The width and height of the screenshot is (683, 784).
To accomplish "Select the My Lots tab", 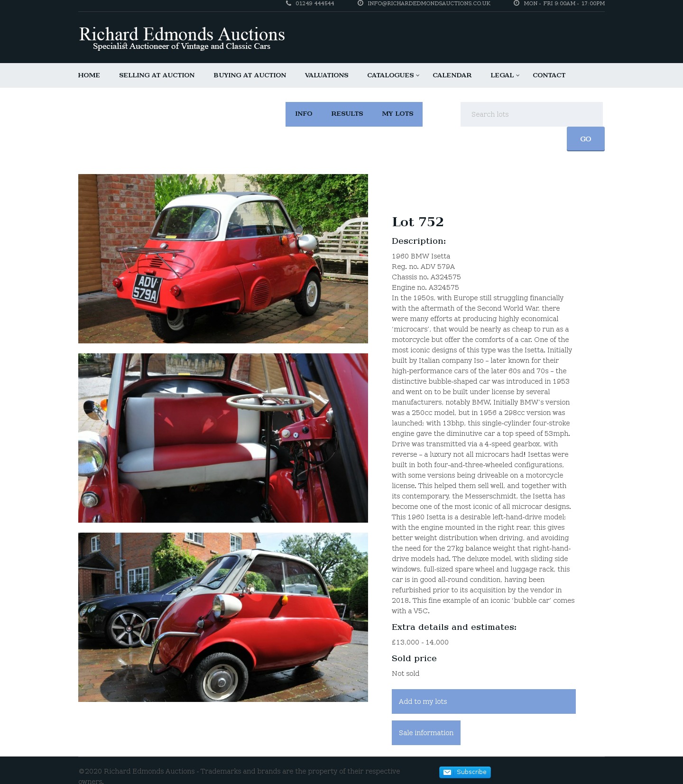I will pyautogui.click(x=397, y=114).
